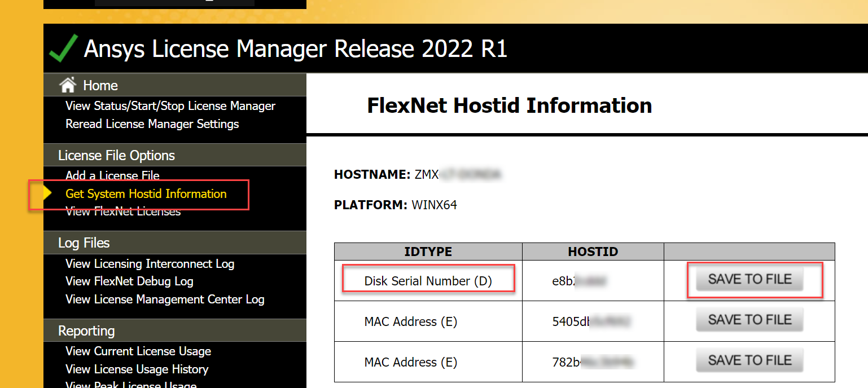Click the HOSTID column header
868x388 pixels.
[593, 252]
